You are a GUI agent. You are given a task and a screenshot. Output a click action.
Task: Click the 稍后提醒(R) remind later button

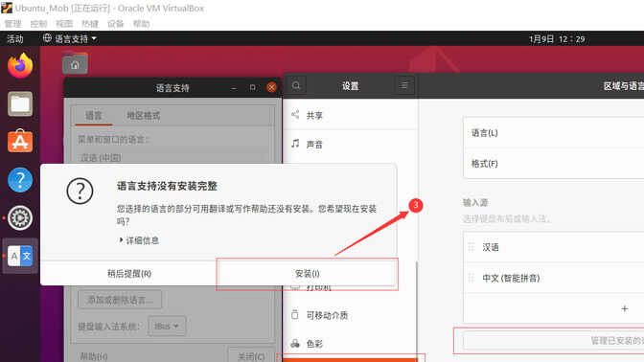[x=129, y=273]
